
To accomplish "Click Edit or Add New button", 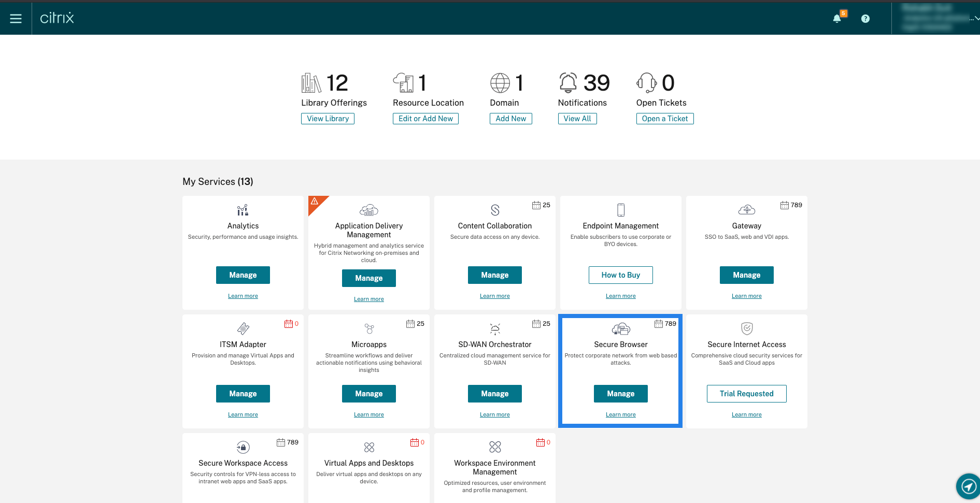I will coord(425,119).
